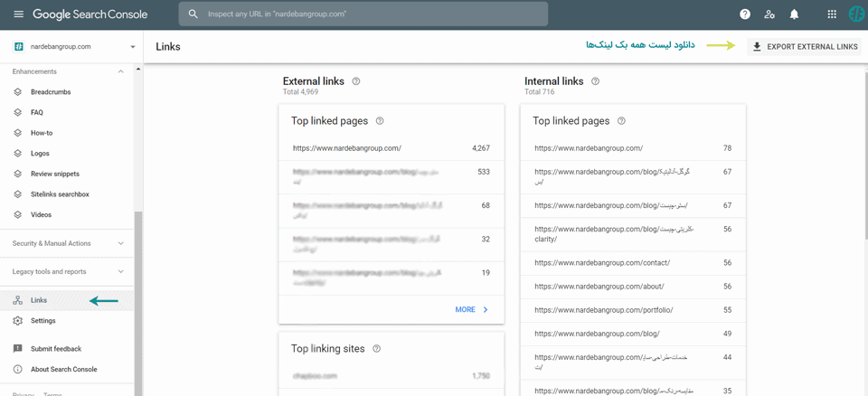This screenshot has height=396, width=868.
Task: Show help for External links total
Action: pos(356,81)
